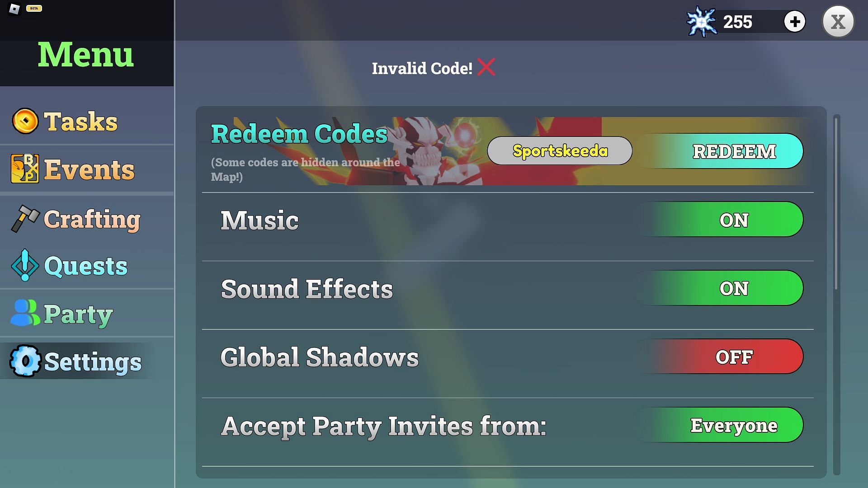Dismiss the Invalid Code notification
The height and width of the screenshot is (488, 868).
pos(487,67)
